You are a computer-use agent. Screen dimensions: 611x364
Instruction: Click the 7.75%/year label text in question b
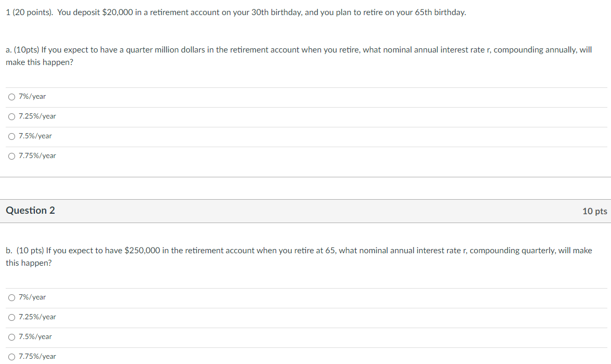[36, 357]
